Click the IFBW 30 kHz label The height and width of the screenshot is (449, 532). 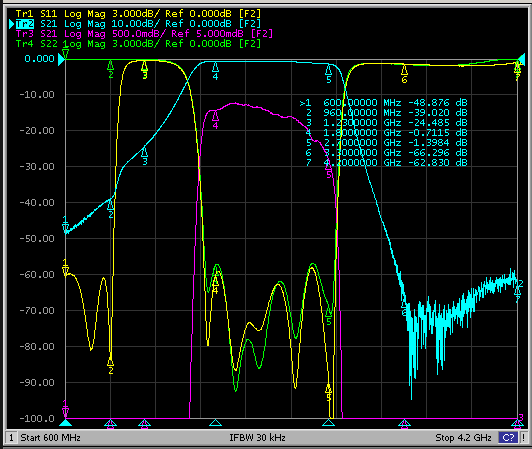[x=258, y=437]
